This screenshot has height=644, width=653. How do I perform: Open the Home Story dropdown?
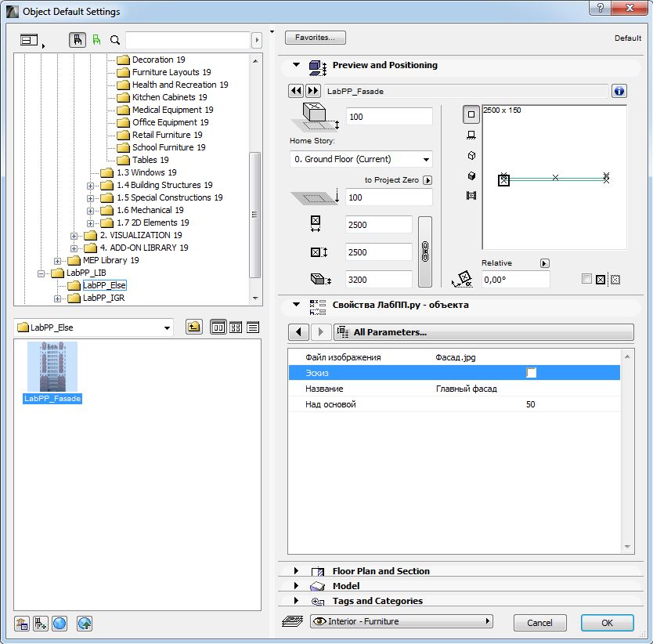coord(361,159)
